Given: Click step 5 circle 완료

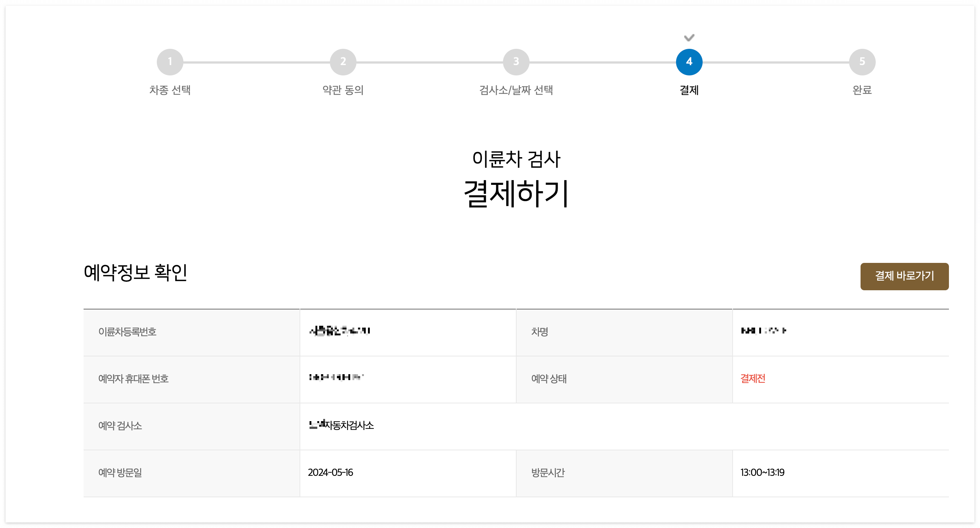Looking at the screenshot, I should (862, 62).
